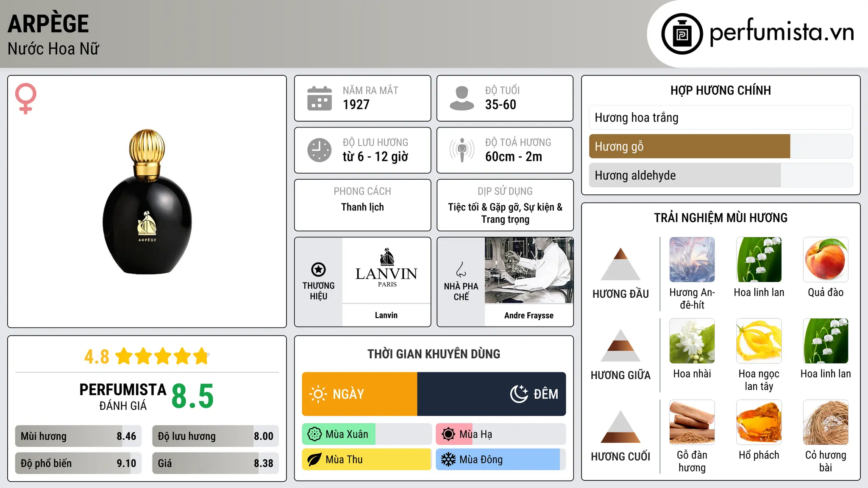The height and width of the screenshot is (488, 868).
Task: Select the middle note Hoa linh lan image
Action: pos(826,341)
